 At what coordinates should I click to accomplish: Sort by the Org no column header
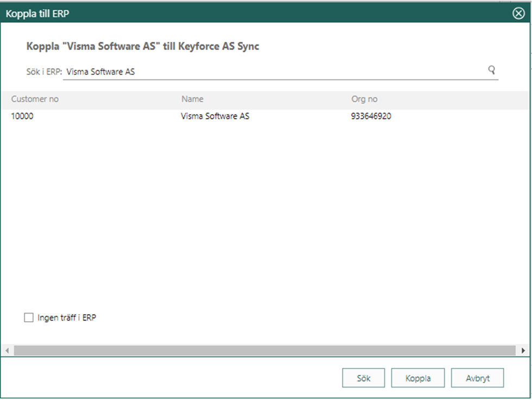pos(364,99)
